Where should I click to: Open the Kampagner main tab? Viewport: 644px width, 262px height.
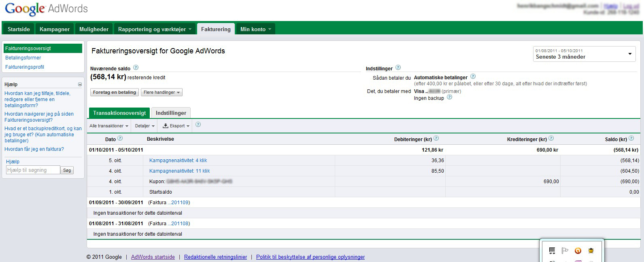coord(55,29)
